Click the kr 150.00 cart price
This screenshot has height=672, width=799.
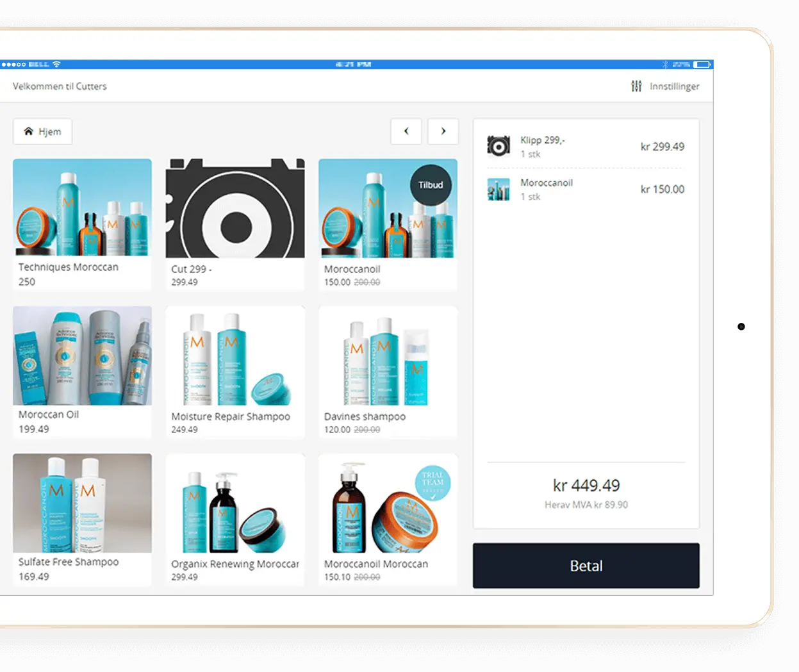coord(663,190)
